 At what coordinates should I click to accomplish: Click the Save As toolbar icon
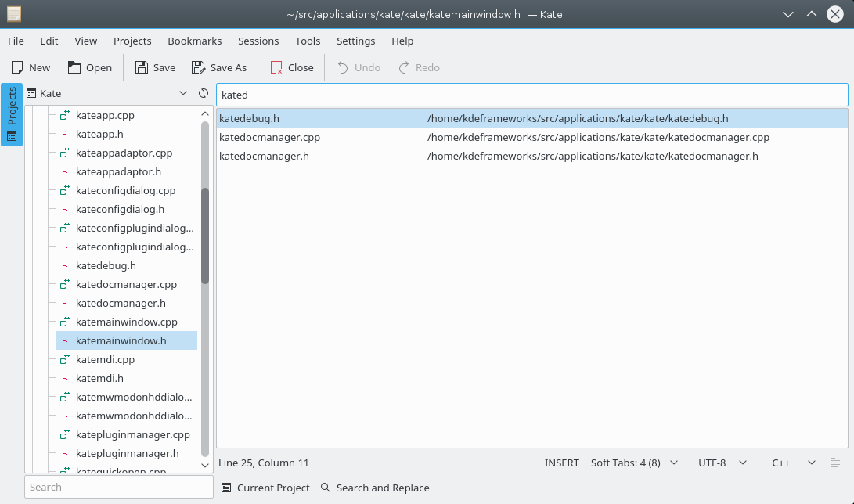tap(198, 67)
